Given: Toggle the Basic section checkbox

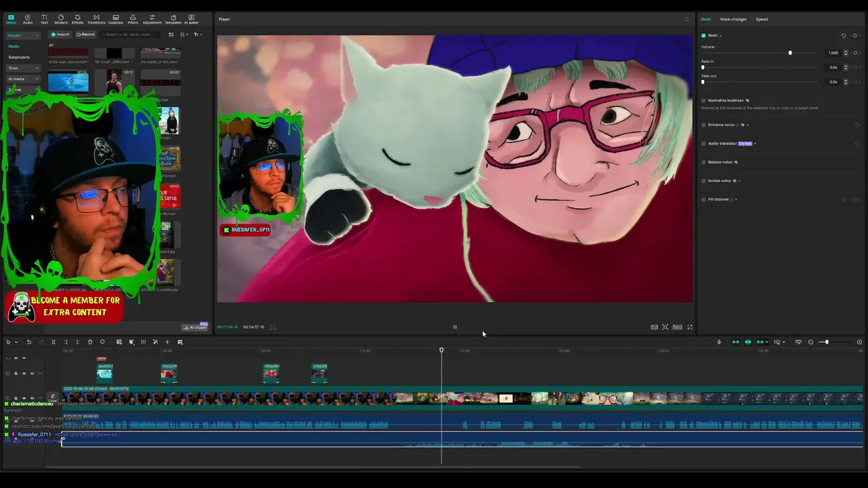Looking at the screenshot, I should (703, 35).
